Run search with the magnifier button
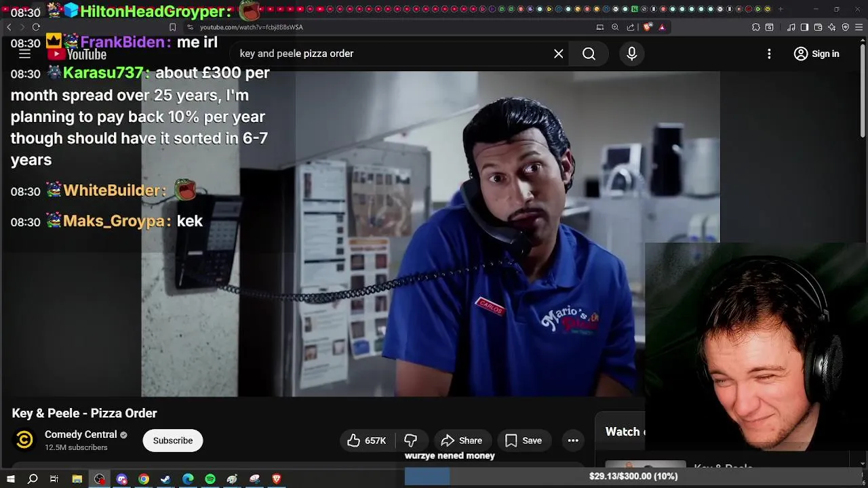868x488 pixels. [589, 54]
